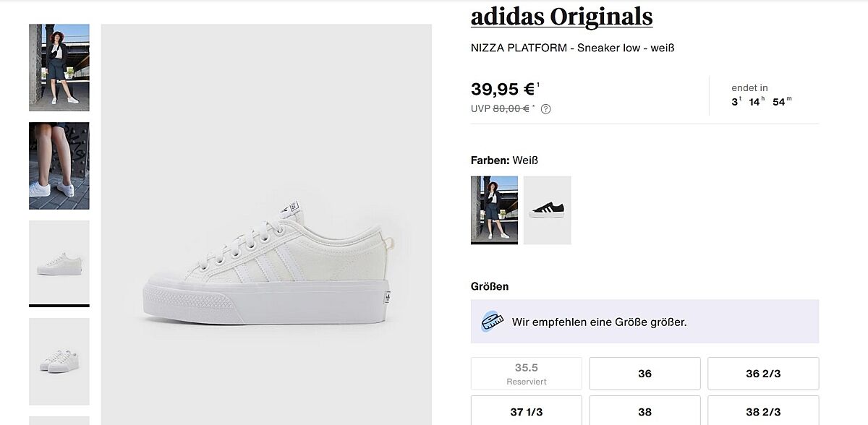
Task: Select the side-view sneaker thumbnail
Action: click(59, 263)
